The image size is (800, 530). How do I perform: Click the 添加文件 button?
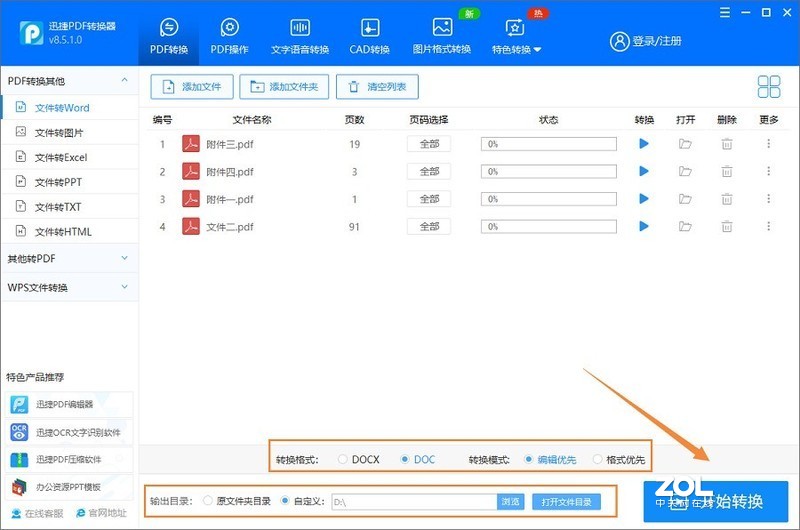coord(192,87)
